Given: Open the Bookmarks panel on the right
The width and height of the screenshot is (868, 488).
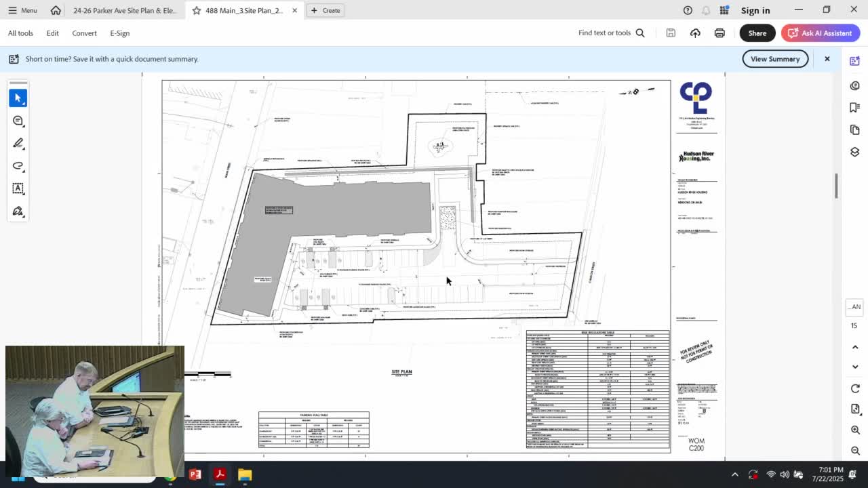Looking at the screenshot, I should click(854, 106).
